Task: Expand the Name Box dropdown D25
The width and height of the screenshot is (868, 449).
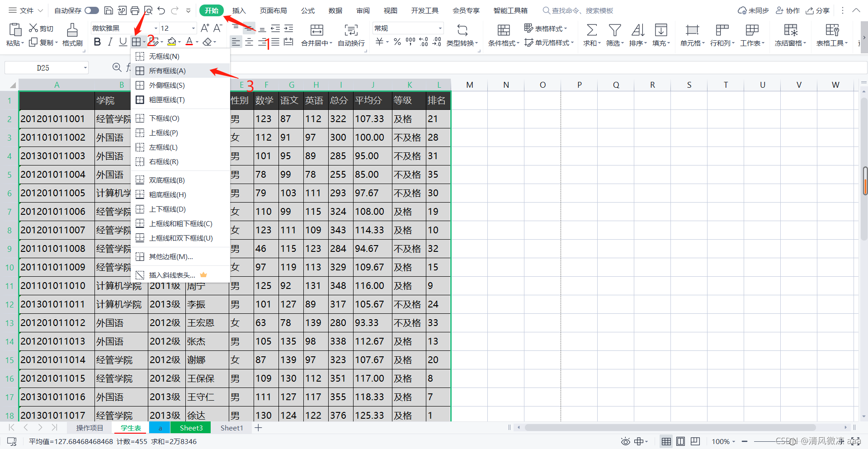Action: coord(85,68)
